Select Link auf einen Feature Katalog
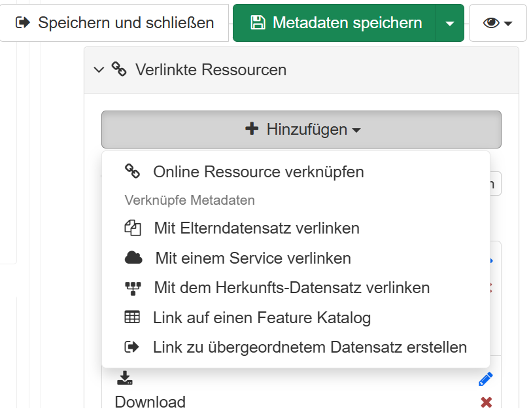 (x=262, y=318)
